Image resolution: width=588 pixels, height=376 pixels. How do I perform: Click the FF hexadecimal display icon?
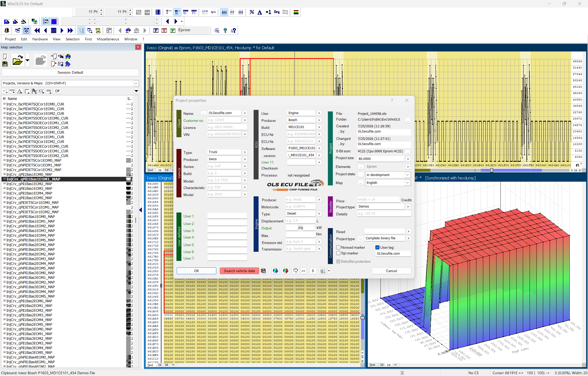[232, 12]
